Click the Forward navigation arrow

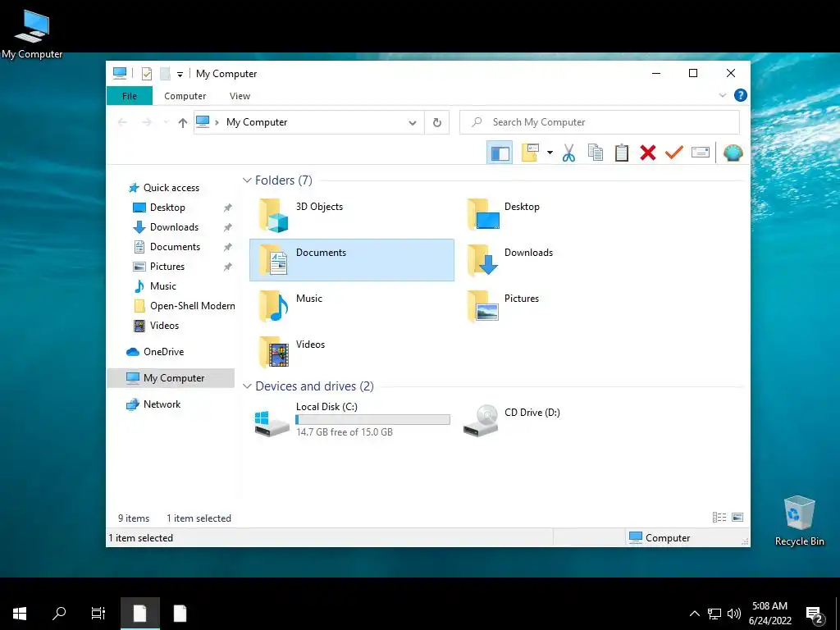tap(147, 123)
